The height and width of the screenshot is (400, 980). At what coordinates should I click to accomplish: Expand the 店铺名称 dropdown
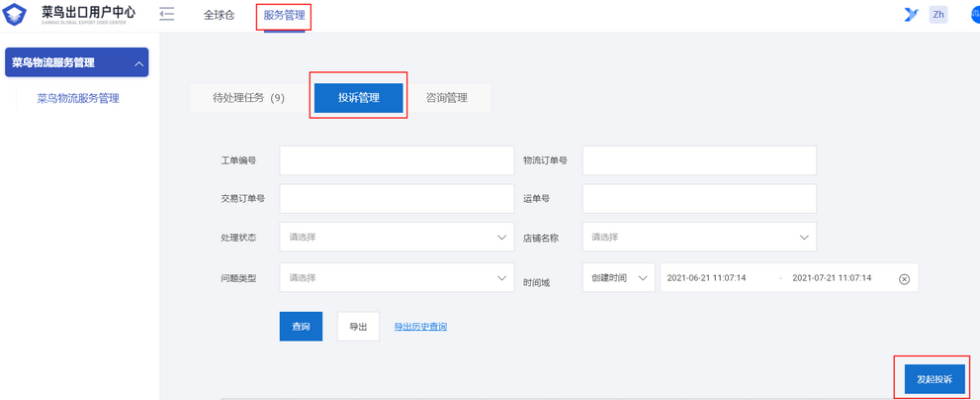[698, 238]
